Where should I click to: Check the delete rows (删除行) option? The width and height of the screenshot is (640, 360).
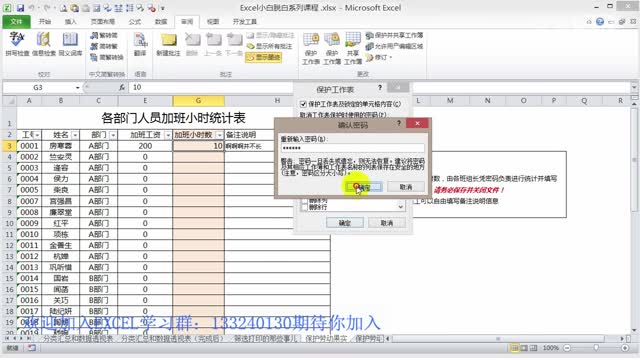point(304,207)
